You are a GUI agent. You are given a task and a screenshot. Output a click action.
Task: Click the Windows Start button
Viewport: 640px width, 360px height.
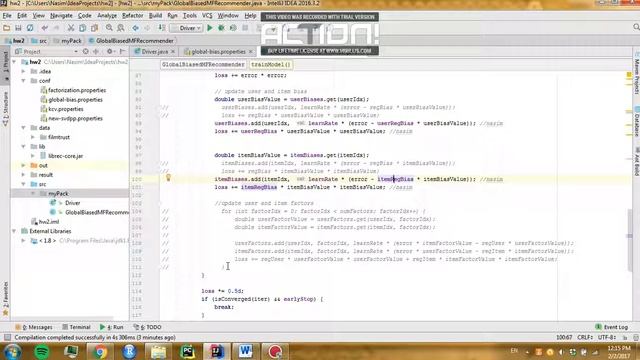(13, 351)
